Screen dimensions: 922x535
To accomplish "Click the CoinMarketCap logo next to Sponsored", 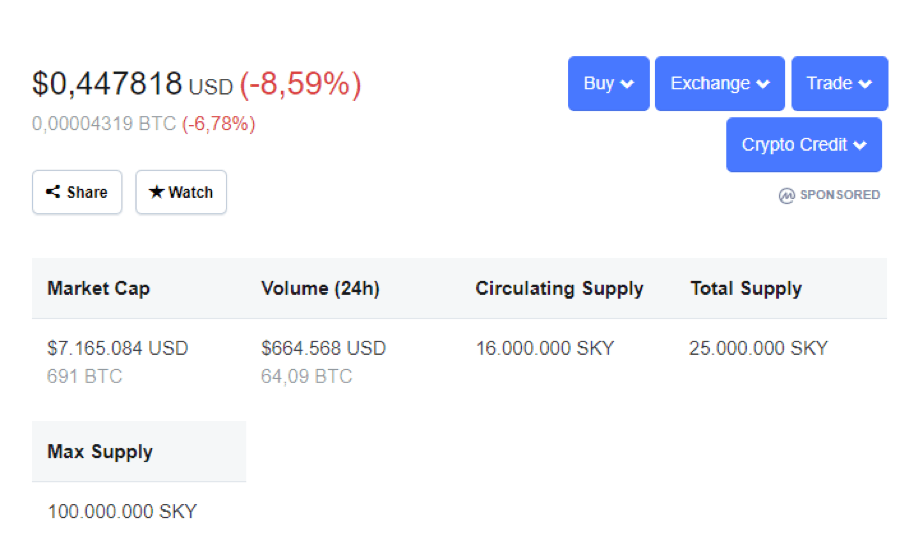I will pyautogui.click(x=786, y=195).
